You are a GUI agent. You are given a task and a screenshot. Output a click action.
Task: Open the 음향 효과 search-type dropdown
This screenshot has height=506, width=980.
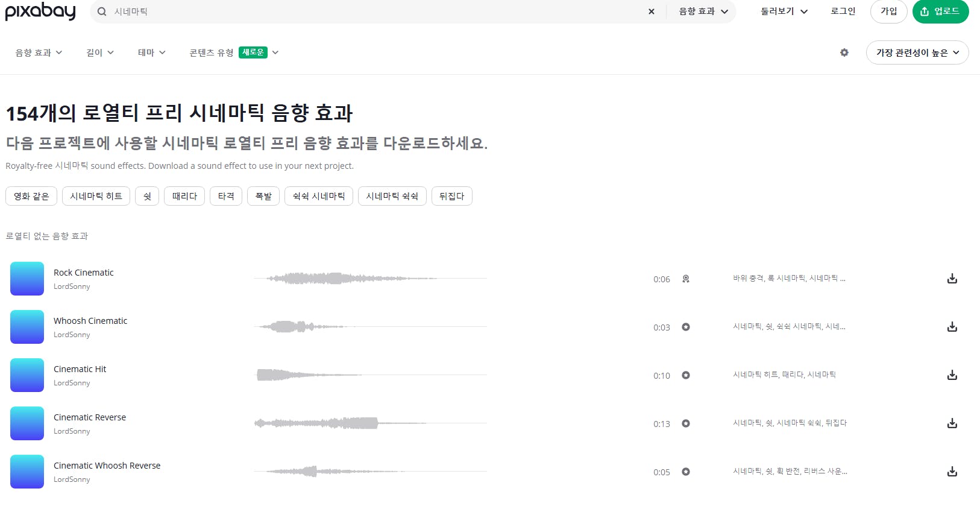[703, 11]
